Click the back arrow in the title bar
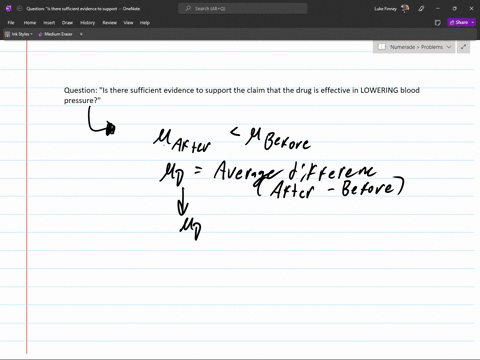The image size is (480, 360). click(19, 9)
